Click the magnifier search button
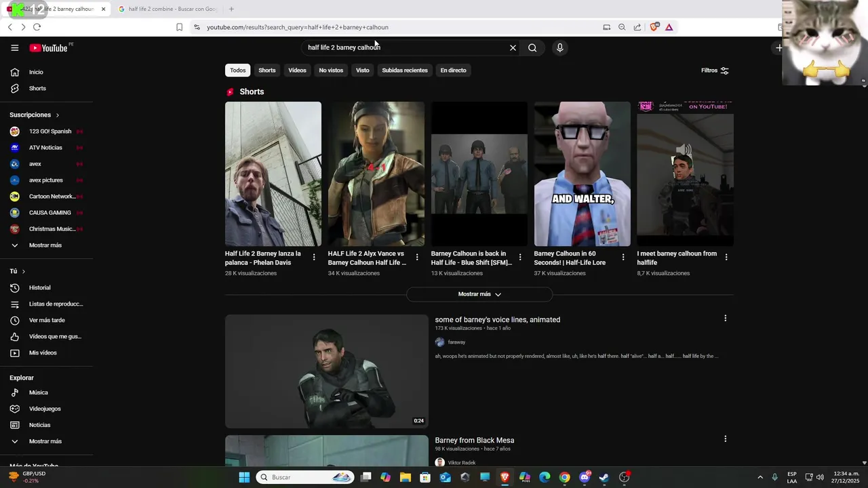The height and width of the screenshot is (488, 868). pyautogui.click(x=532, y=47)
